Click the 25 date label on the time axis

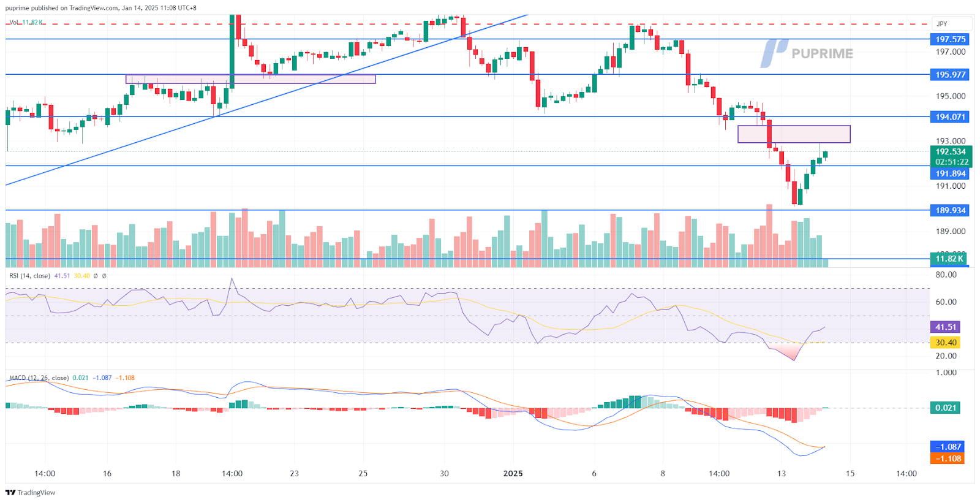363,473
